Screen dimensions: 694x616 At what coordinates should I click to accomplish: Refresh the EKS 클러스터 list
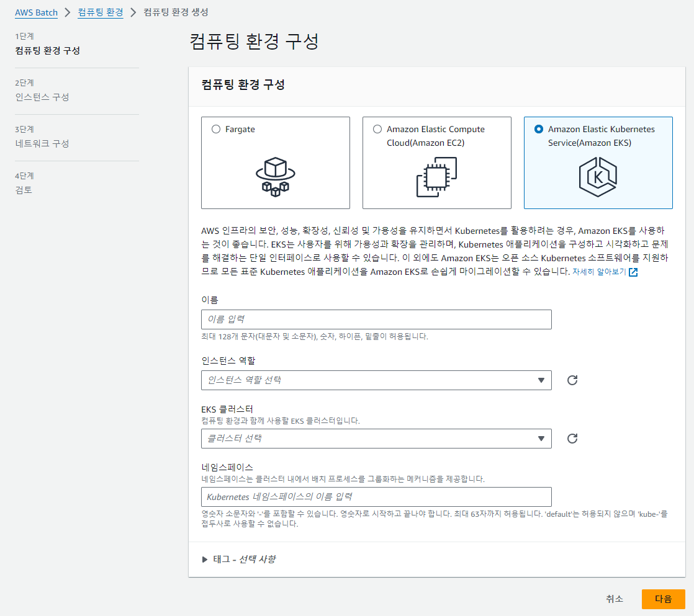click(572, 439)
